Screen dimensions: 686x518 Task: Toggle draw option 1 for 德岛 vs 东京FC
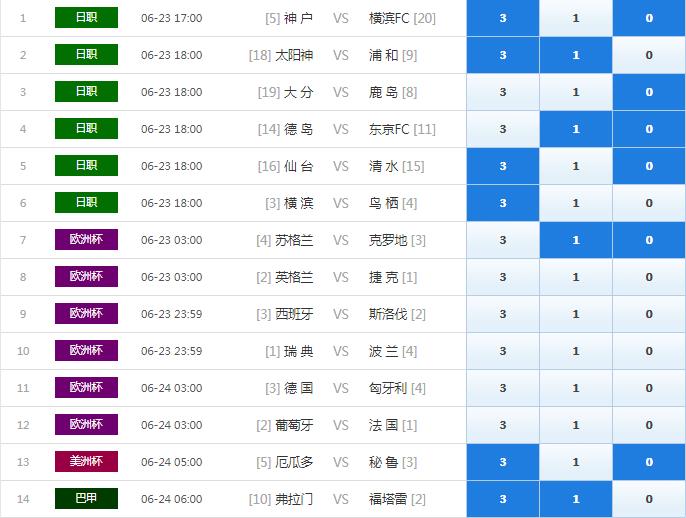(575, 129)
